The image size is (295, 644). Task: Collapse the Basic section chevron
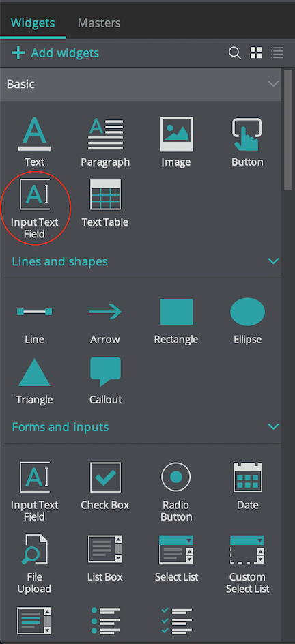click(x=273, y=84)
